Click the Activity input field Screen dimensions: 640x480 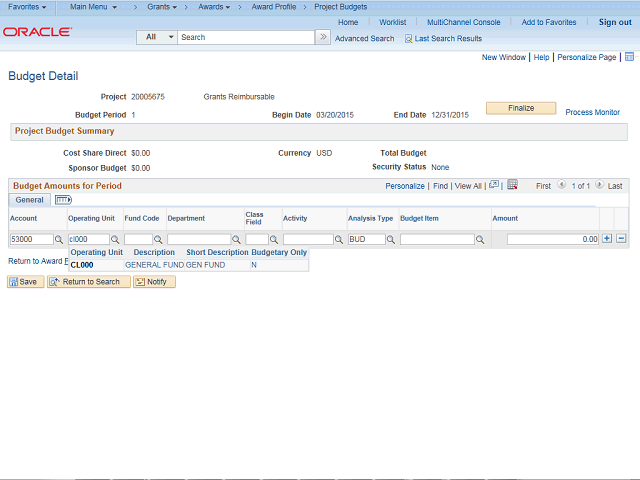[x=308, y=239]
